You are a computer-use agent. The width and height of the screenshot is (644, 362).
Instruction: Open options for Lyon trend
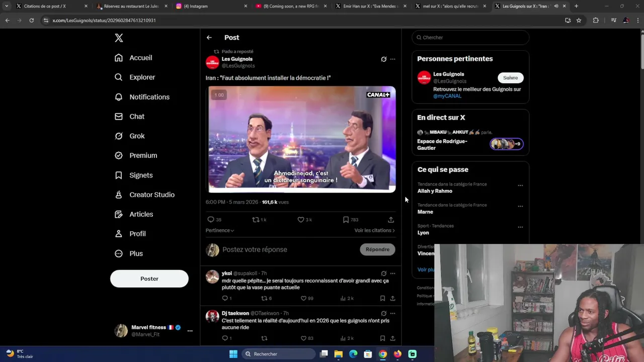(x=520, y=227)
